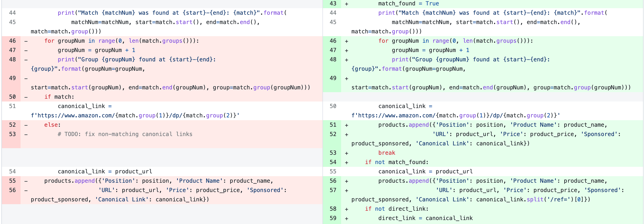Click line number 44 in the old file

coord(12,13)
